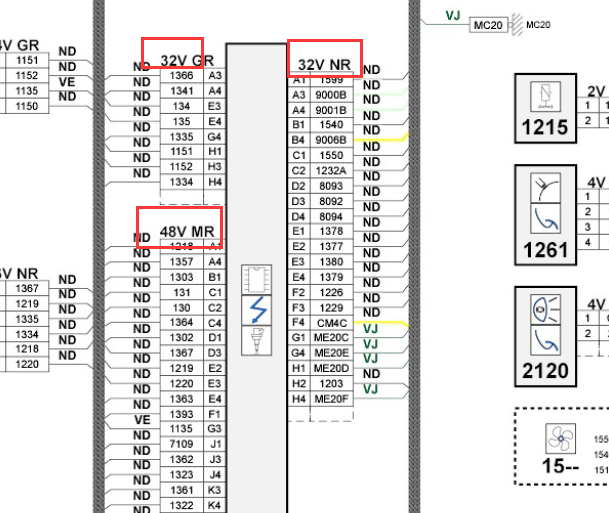The height and width of the screenshot is (513, 609).
Task: Click the CM4C entry on pin F4
Action: 331,323
